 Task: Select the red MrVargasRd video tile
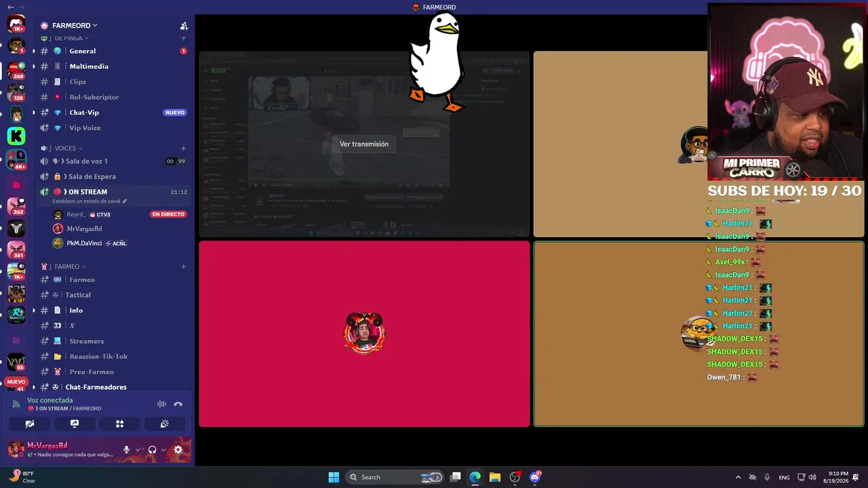(364, 334)
